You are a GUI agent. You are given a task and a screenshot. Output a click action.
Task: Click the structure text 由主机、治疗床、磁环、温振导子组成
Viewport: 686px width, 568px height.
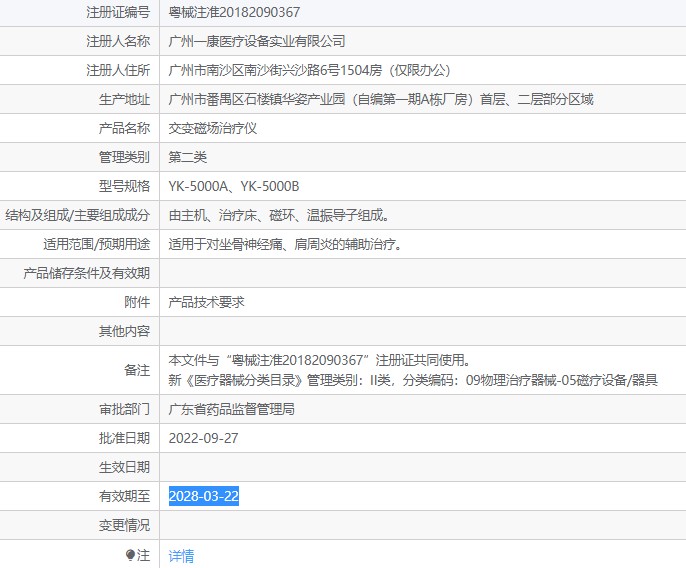coord(279,215)
